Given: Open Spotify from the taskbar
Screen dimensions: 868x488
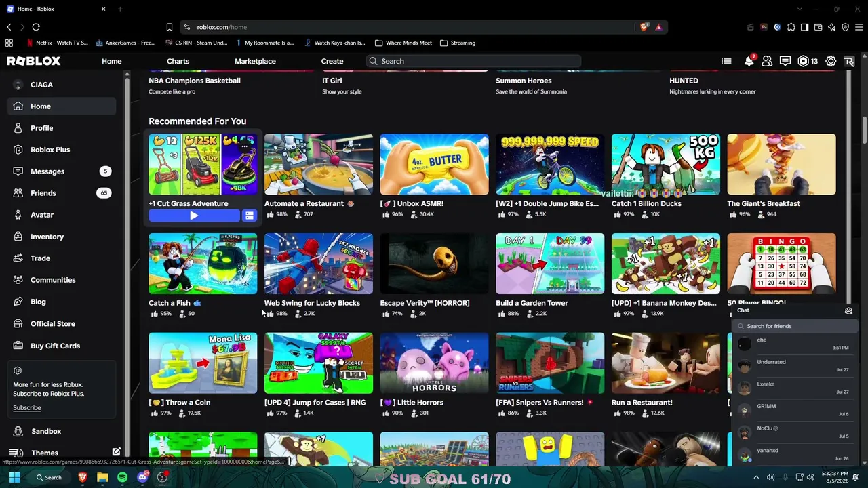Looking at the screenshot, I should point(122,477).
